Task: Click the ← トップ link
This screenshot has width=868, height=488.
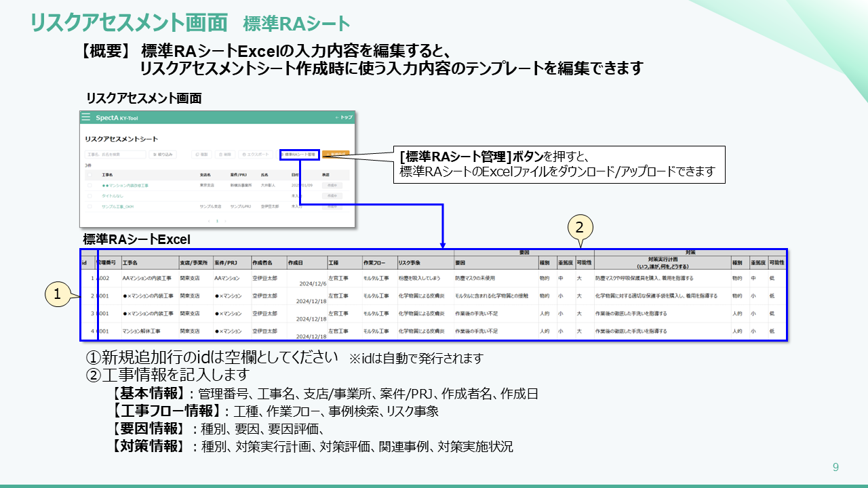Action: click(344, 117)
